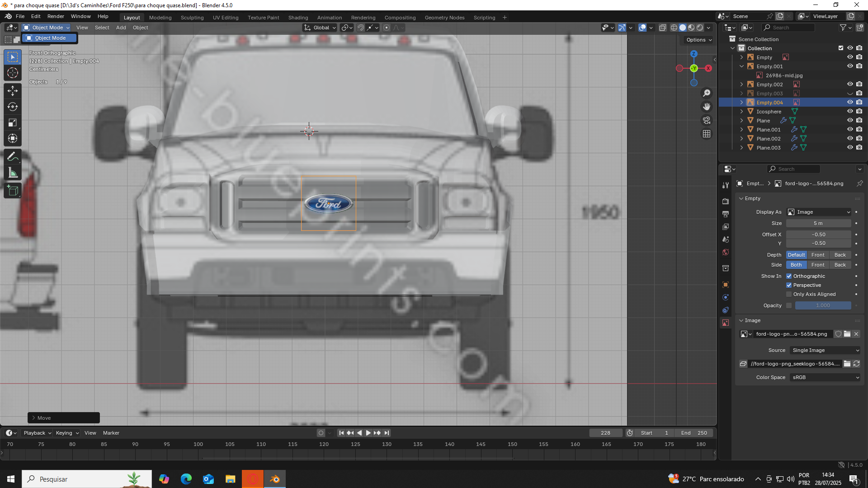The width and height of the screenshot is (868, 488).
Task: Activate the Scale tool
Action: [13, 122]
